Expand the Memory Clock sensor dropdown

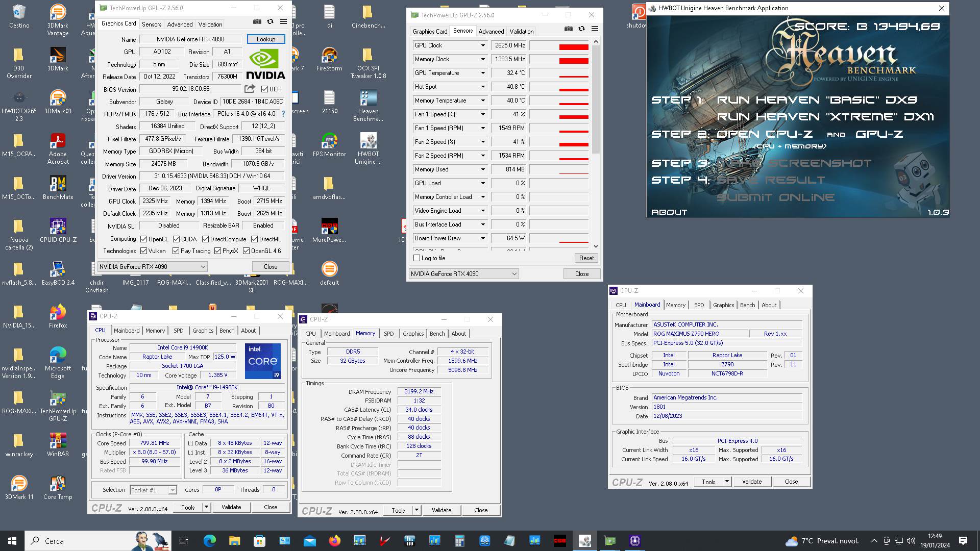pos(482,59)
